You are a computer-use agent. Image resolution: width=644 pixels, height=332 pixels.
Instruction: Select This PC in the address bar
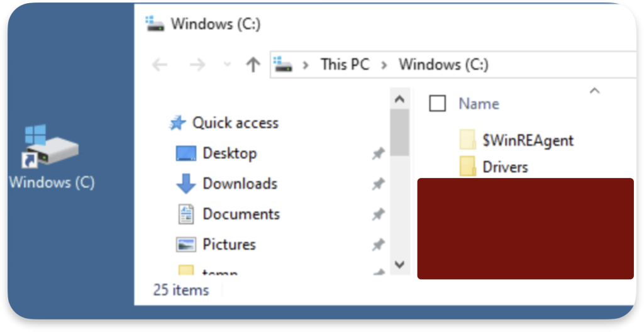click(x=345, y=65)
